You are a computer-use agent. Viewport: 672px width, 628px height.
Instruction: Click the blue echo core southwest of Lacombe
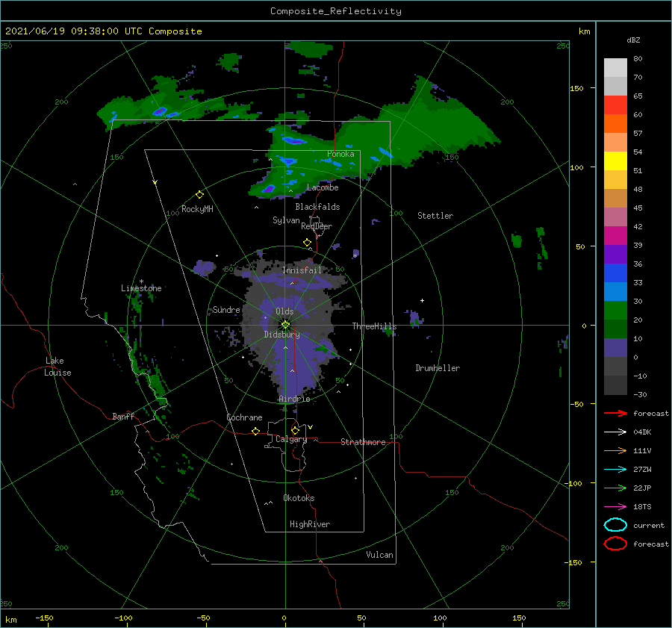pyautogui.click(x=268, y=188)
